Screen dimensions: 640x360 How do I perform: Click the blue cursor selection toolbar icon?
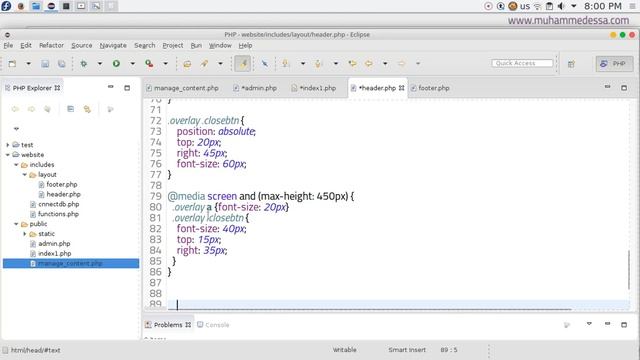(264, 64)
